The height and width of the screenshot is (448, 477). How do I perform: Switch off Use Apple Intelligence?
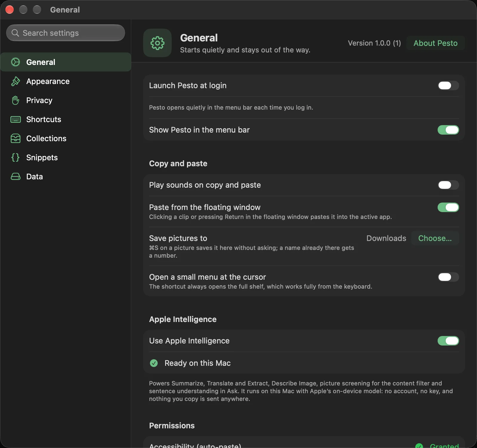448,341
